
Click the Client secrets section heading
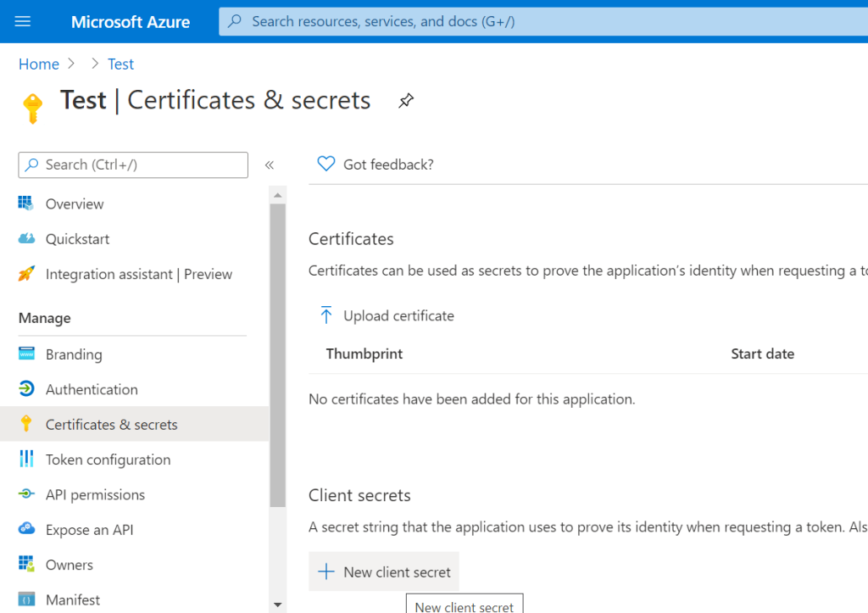click(x=359, y=495)
